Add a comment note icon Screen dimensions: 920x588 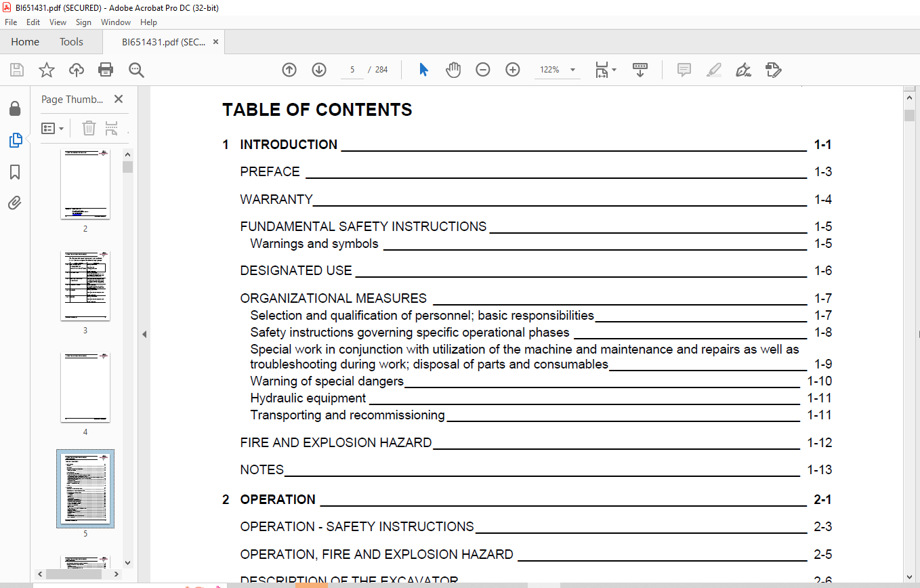point(684,70)
